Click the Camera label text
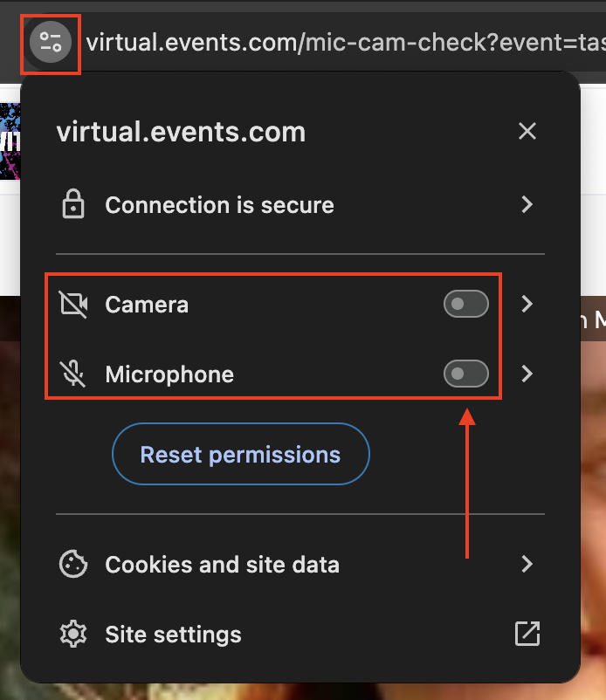 click(x=147, y=305)
